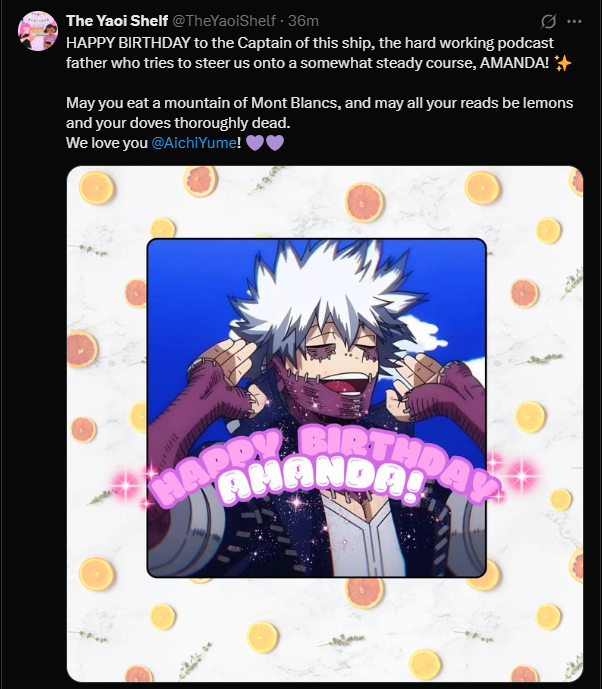Open the Grok explain-this-post icon

point(548,21)
